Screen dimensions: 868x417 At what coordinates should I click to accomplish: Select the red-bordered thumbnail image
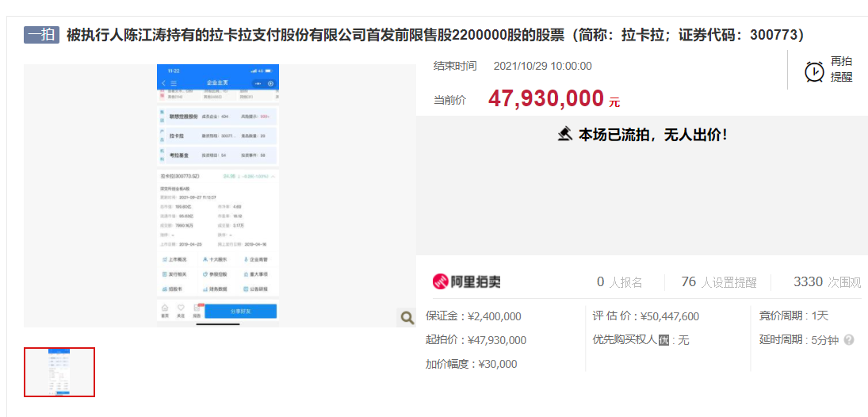coord(59,372)
